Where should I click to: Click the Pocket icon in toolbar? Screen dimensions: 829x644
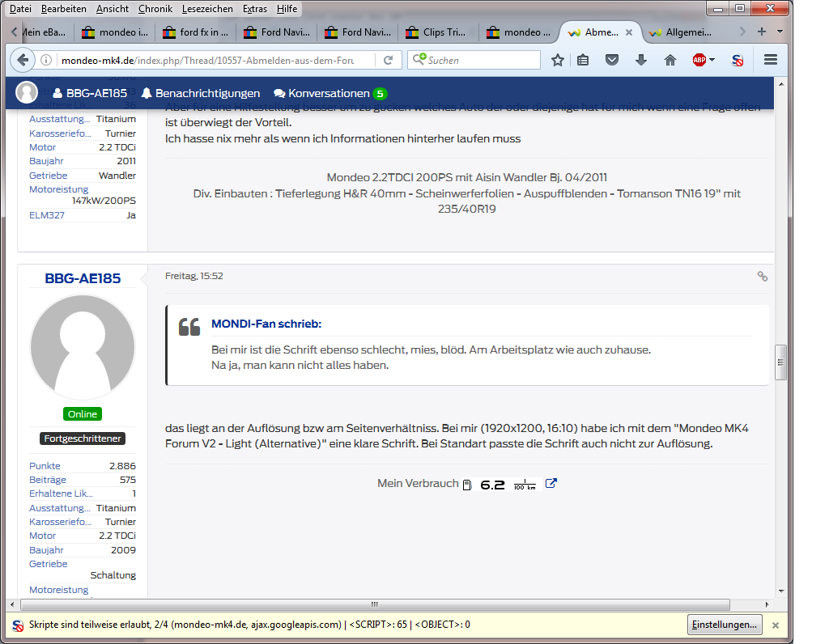(x=612, y=60)
